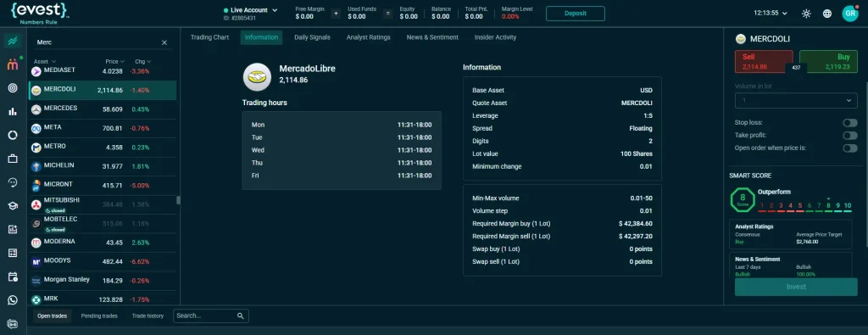The height and width of the screenshot is (335, 868).
Task: Open the briefcase portfolio icon
Action: [x=13, y=159]
